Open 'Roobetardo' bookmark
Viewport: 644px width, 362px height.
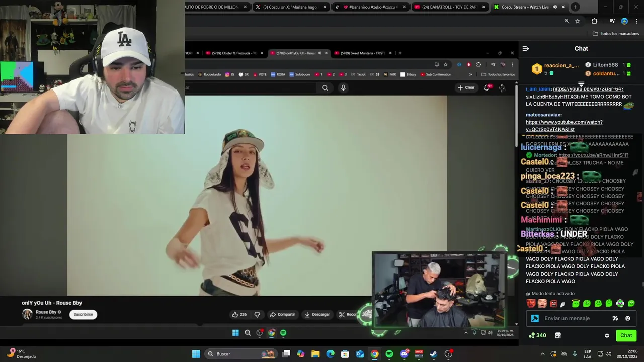pos(209,74)
